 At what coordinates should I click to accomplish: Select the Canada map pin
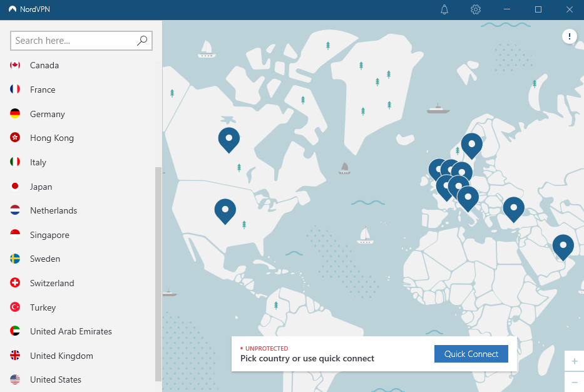[228, 140]
